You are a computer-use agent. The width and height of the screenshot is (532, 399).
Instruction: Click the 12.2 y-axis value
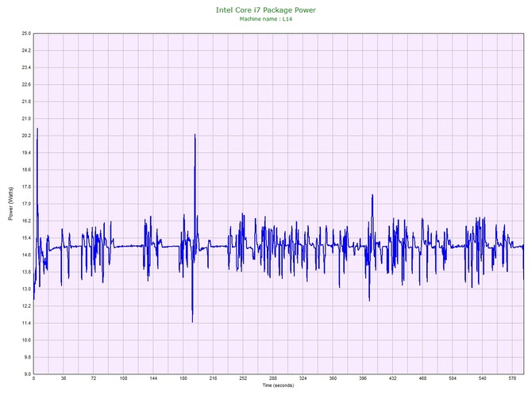[26, 306]
